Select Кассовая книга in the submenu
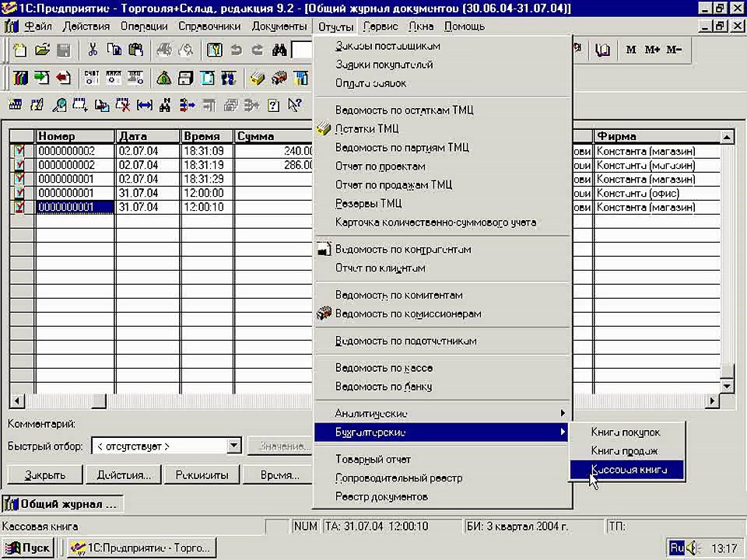The height and width of the screenshot is (560, 747). click(x=627, y=470)
